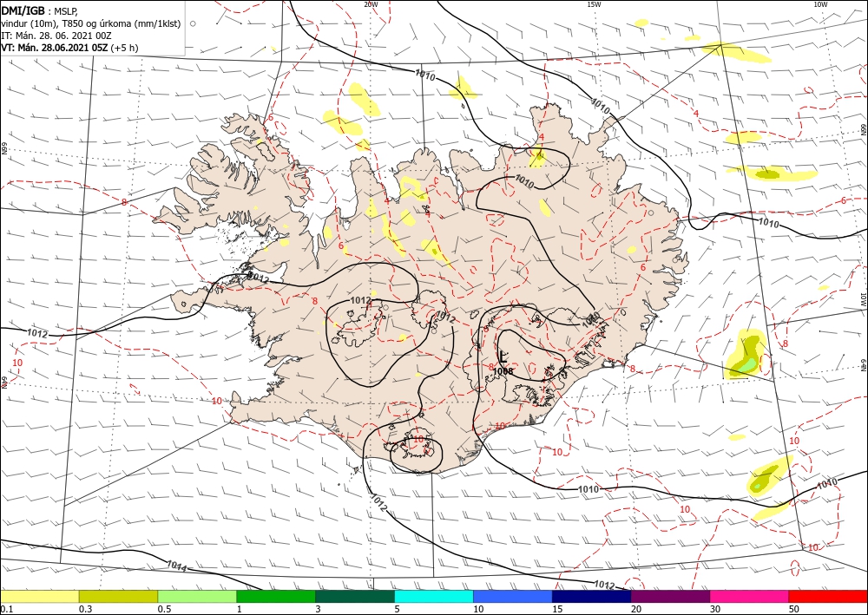Click the yellow 0.1–0.3 legend color segment

40,596
